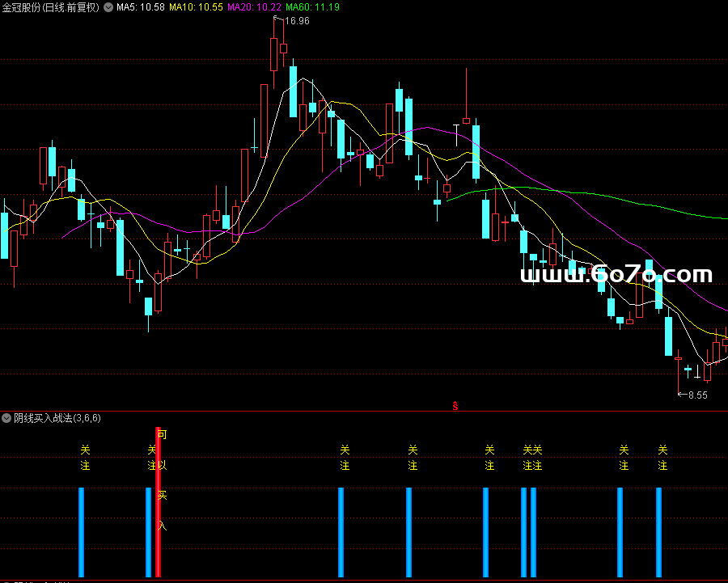Select the MA5: 10.58 indicator label
Viewport: 728px width, 583px height.
coord(141,7)
